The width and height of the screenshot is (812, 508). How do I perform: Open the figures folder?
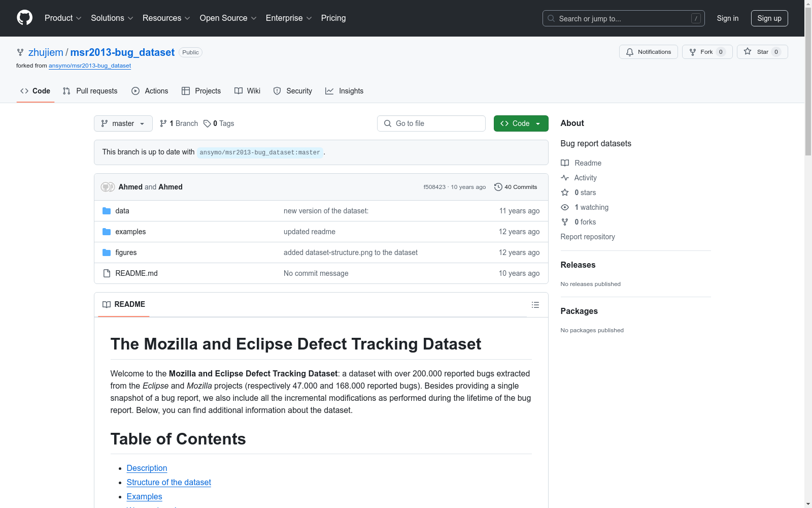[x=126, y=252]
